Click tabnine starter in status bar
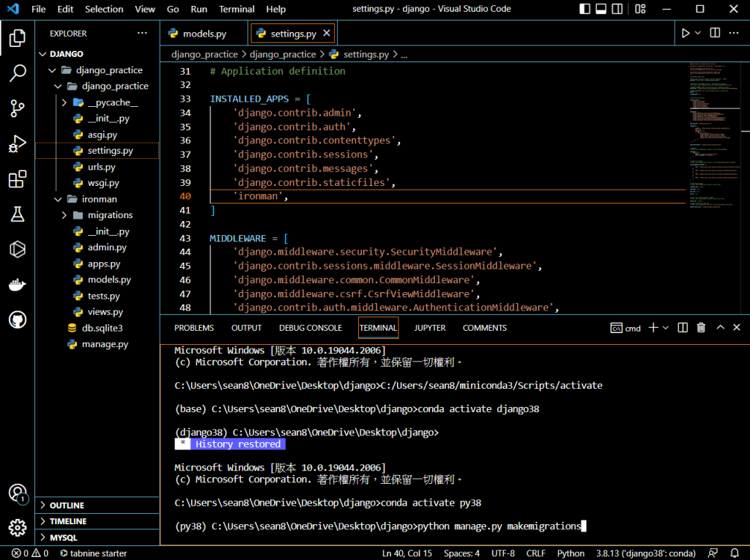The width and height of the screenshot is (750, 560). (93, 553)
